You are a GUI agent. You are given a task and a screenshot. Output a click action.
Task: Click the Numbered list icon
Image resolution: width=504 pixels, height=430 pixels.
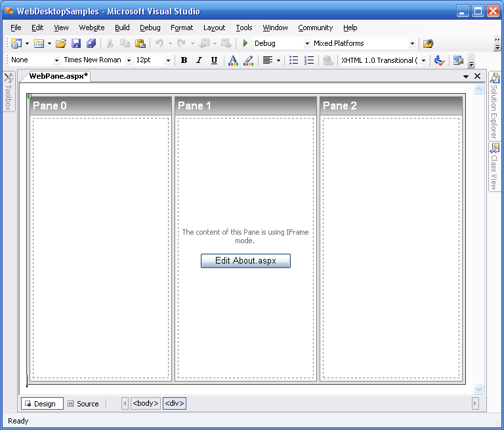[x=309, y=60]
